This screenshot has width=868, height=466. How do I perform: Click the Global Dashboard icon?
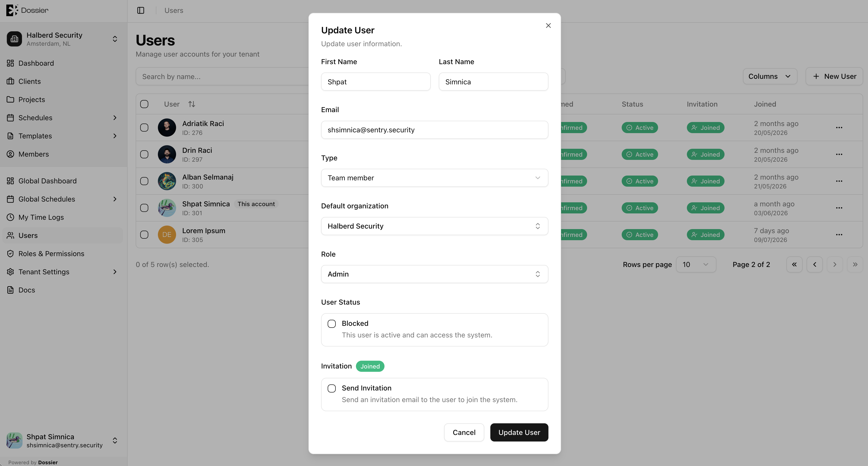[10, 181]
